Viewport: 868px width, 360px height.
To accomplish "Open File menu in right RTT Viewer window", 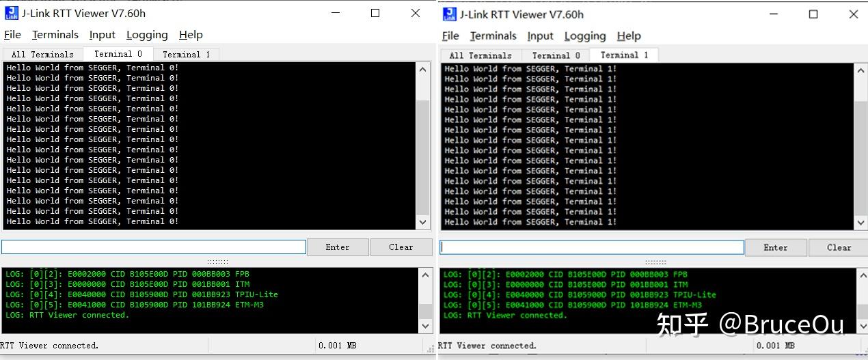I will [x=450, y=36].
